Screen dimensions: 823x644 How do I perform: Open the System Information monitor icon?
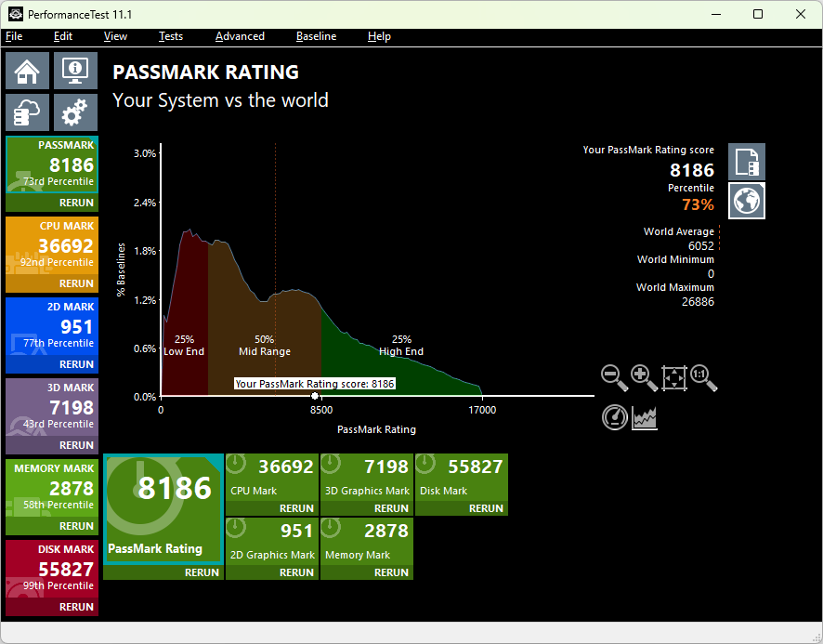[75, 72]
